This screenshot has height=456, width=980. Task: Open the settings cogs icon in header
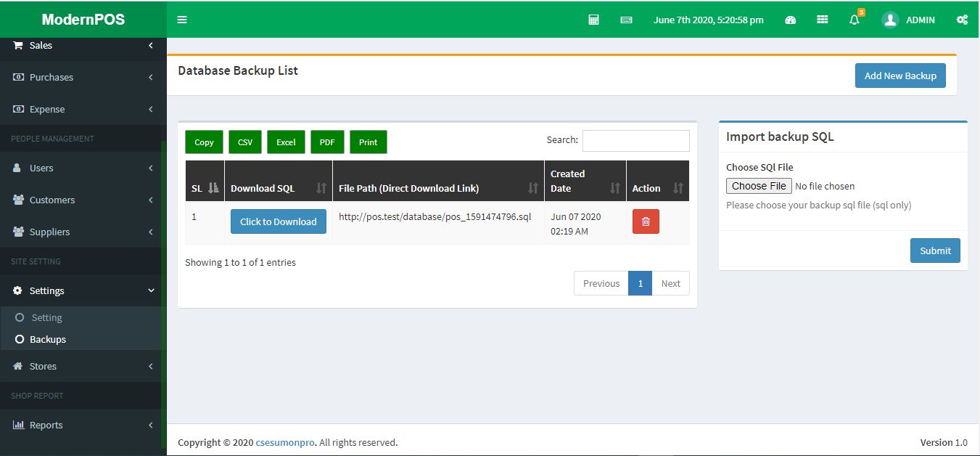coord(962,20)
